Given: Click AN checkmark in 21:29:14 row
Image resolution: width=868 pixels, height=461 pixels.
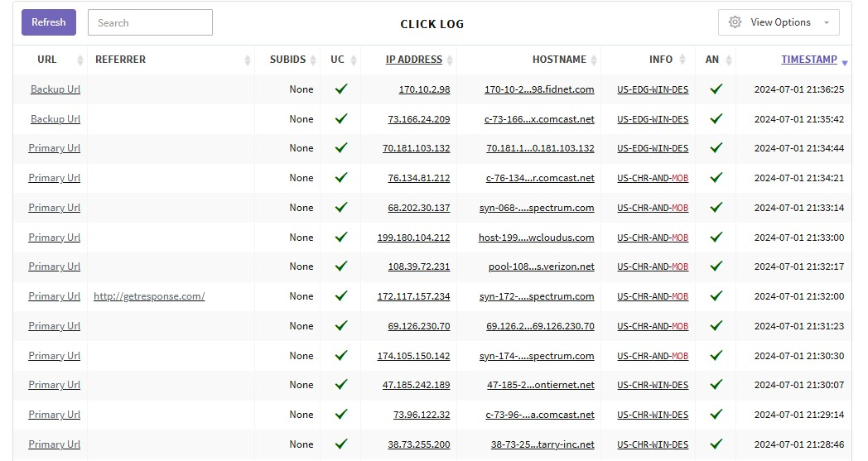Looking at the screenshot, I should coord(716,414).
